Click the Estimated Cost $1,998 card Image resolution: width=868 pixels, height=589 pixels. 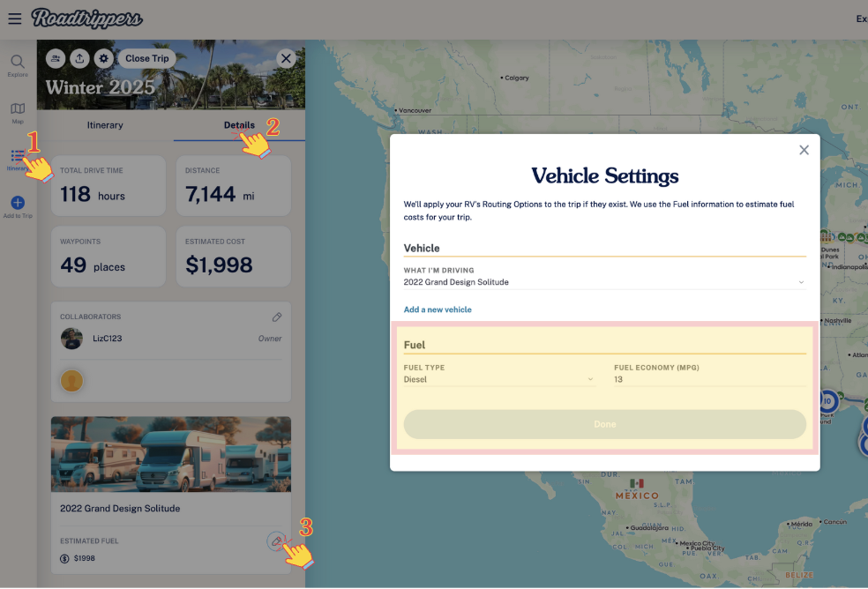[234, 257]
